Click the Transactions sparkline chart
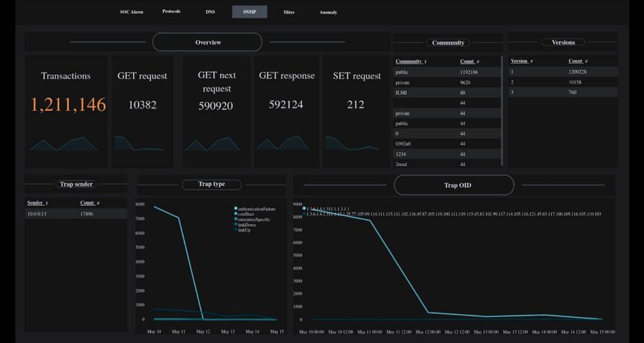 pos(64,143)
